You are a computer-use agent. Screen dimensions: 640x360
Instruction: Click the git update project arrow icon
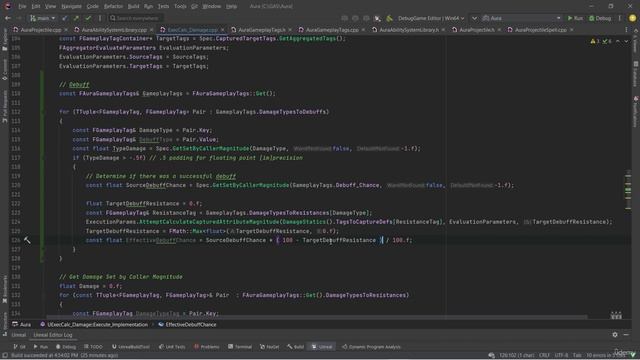point(64,18)
